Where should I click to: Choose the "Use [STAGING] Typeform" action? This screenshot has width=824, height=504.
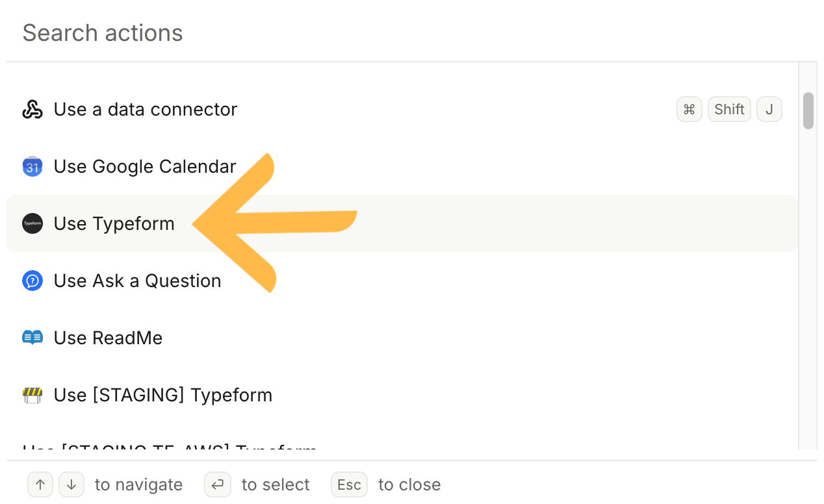pyautogui.click(x=163, y=395)
